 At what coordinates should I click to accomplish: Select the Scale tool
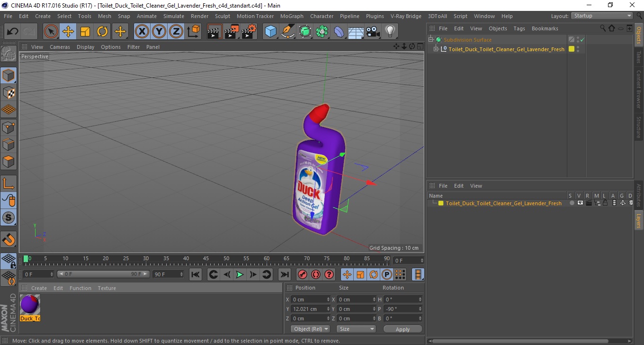click(85, 32)
